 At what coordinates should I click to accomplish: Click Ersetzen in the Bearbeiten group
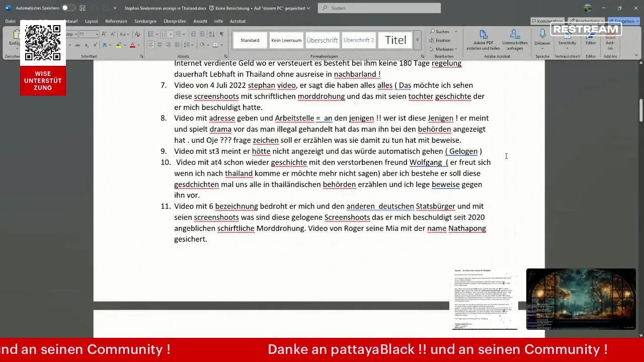(440, 40)
